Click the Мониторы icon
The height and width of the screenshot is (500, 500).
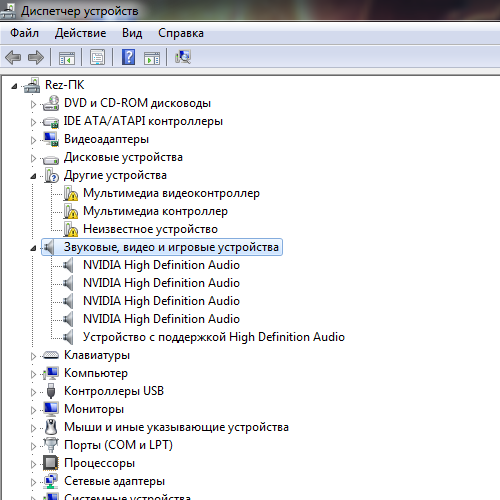[51, 409]
